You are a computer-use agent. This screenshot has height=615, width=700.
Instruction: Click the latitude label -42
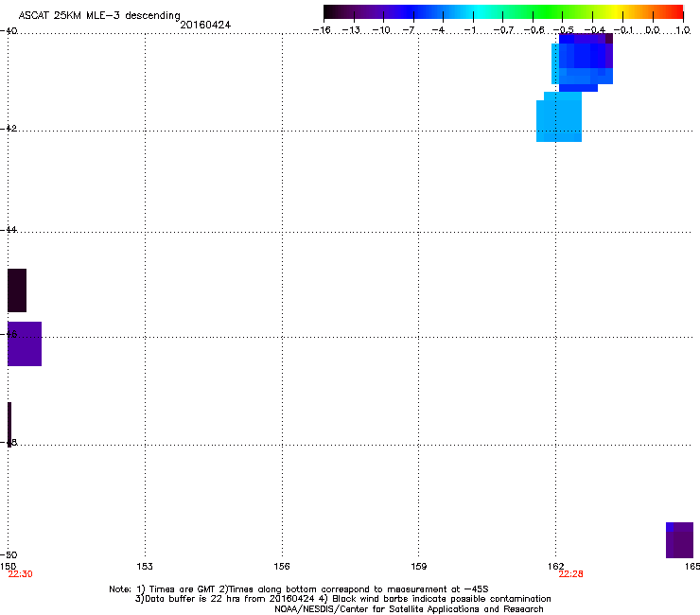9,128
